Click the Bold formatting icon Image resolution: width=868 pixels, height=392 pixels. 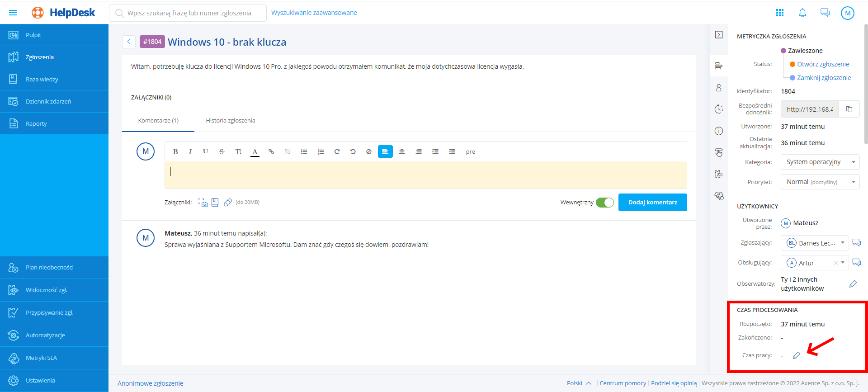pyautogui.click(x=175, y=152)
